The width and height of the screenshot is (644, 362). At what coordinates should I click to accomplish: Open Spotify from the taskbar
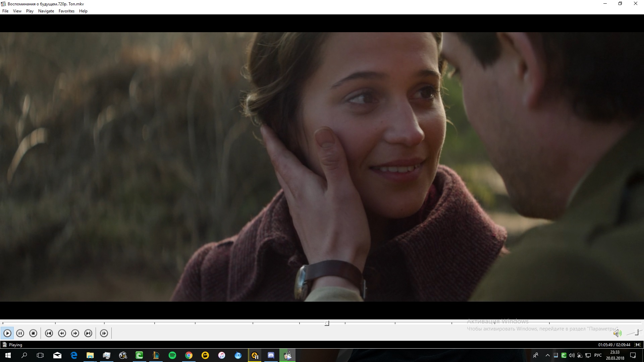(172, 355)
